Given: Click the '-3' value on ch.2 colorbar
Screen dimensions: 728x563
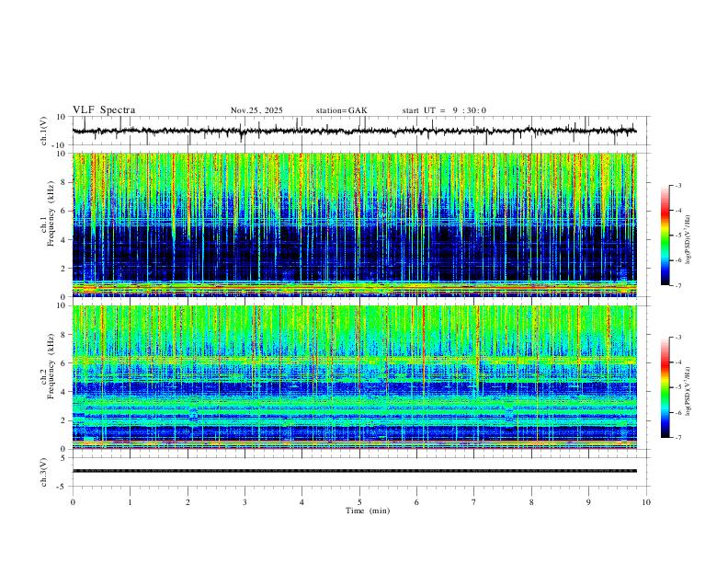Looking at the screenshot, I should click(x=678, y=338).
